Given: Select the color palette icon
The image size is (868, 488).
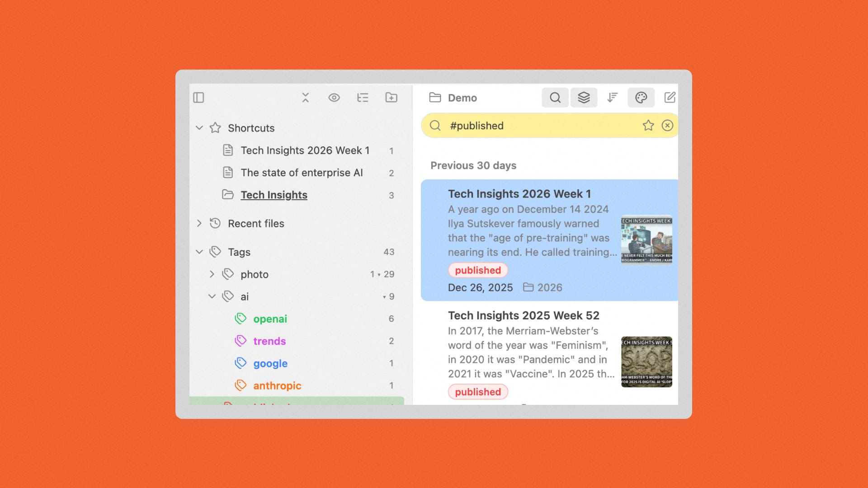Looking at the screenshot, I should 641,97.
